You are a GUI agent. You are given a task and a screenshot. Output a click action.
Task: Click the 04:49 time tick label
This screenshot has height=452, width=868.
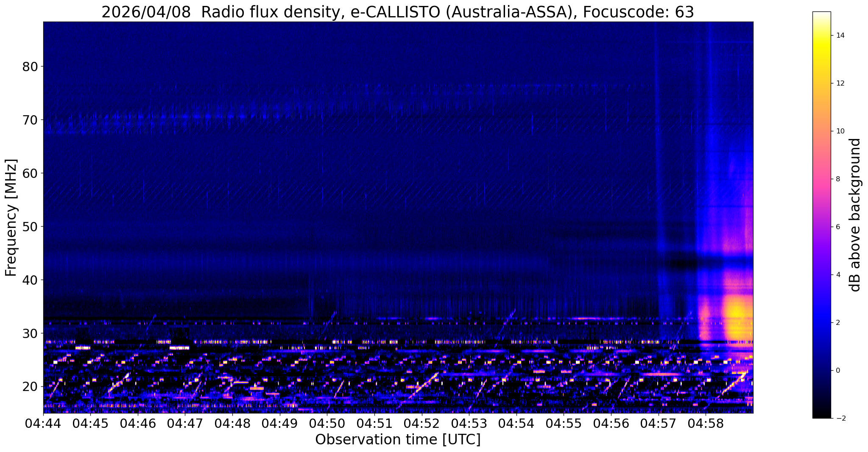[280, 423]
